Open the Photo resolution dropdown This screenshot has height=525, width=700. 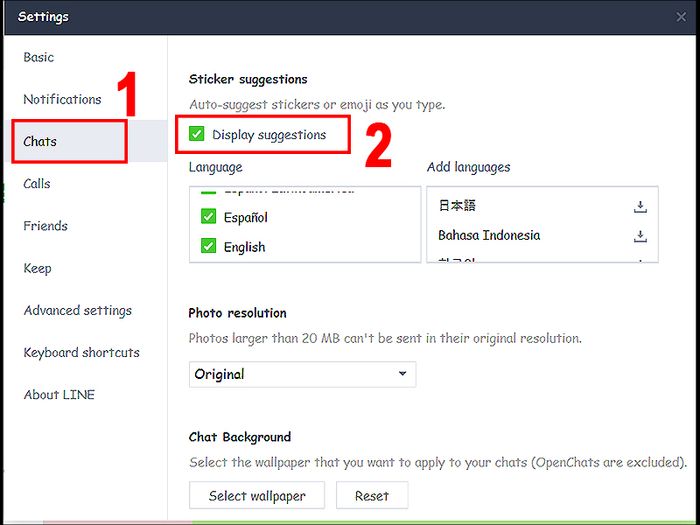pyautogui.click(x=302, y=374)
